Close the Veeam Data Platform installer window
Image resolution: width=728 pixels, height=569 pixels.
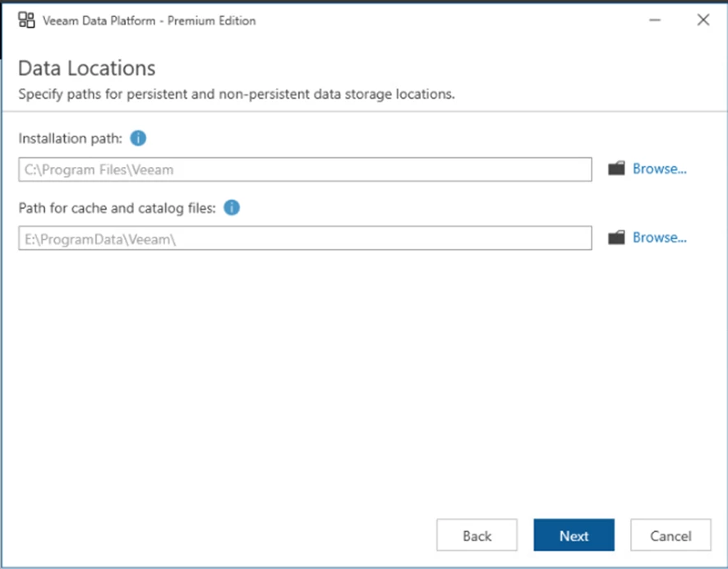tap(703, 21)
